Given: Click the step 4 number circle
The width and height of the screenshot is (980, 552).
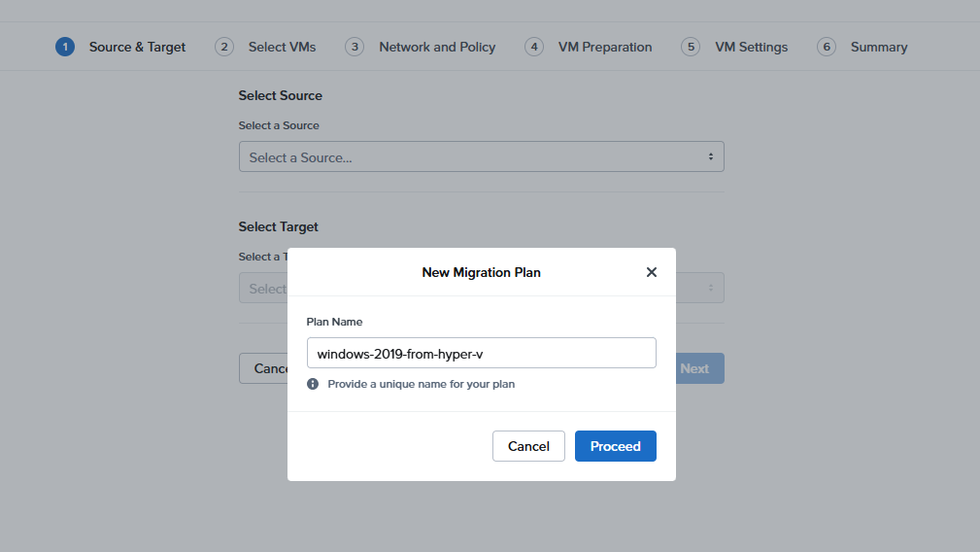Looking at the screenshot, I should [x=534, y=47].
